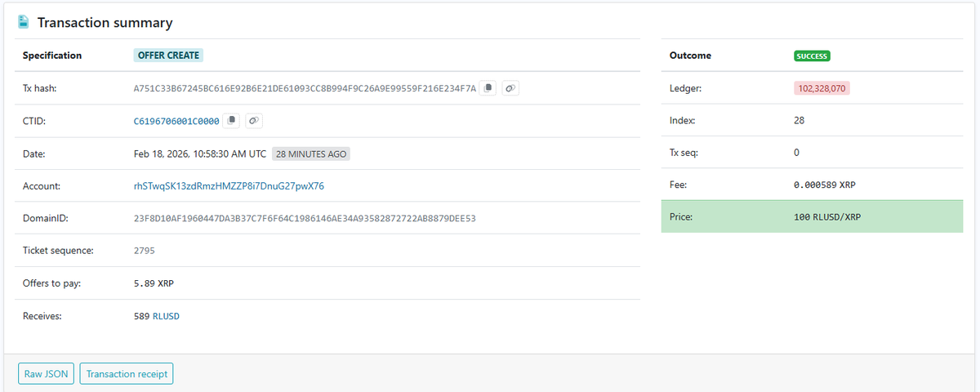
Task: Click the Ledger: label
Action: pos(686,88)
